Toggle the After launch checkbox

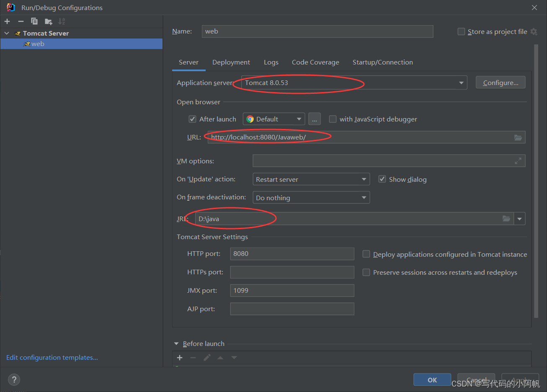pyautogui.click(x=193, y=119)
